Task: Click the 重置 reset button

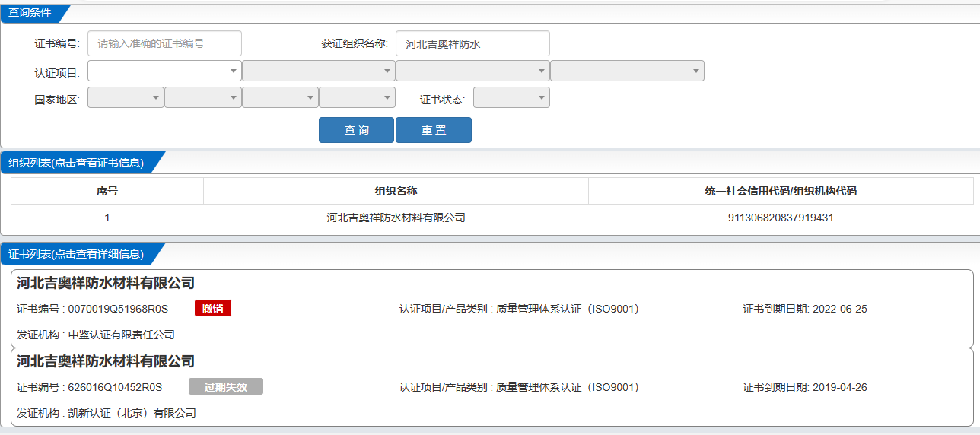Action: click(434, 130)
